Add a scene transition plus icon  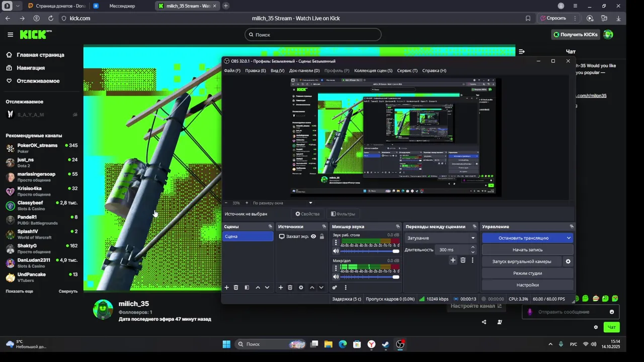pos(453,260)
